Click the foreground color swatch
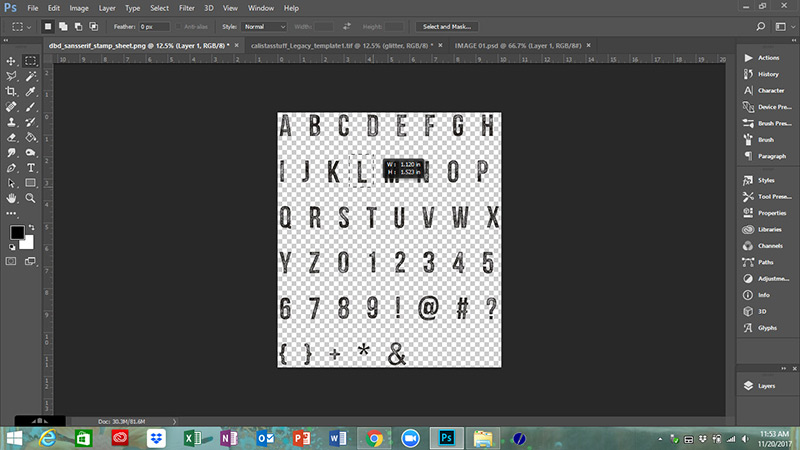This screenshot has width=800, height=450. (17, 233)
